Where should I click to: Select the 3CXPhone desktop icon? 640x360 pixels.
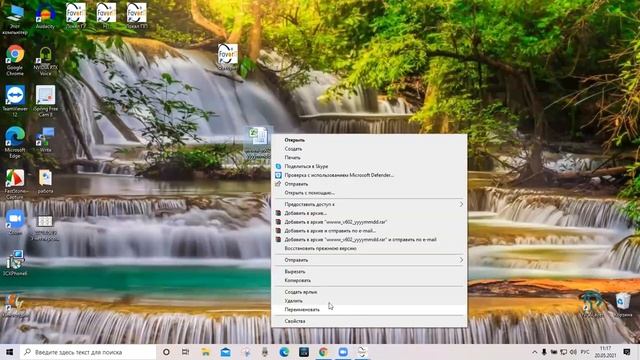(15, 262)
